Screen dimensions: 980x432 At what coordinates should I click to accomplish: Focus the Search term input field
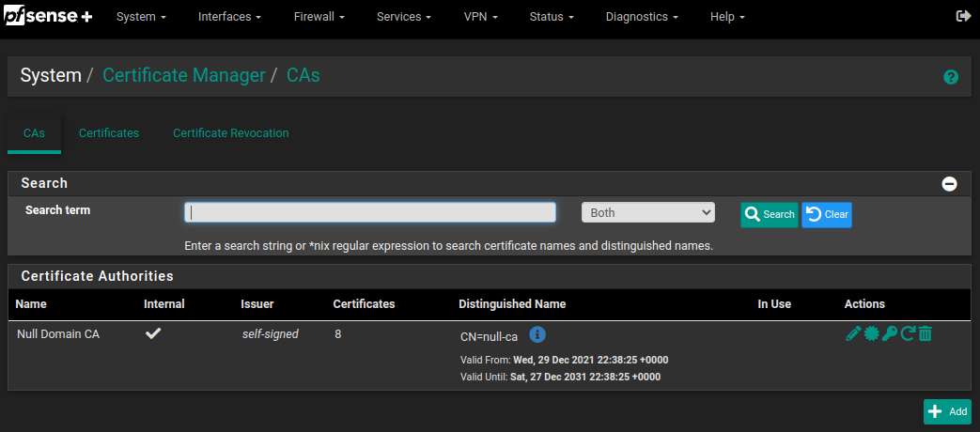[x=370, y=212]
